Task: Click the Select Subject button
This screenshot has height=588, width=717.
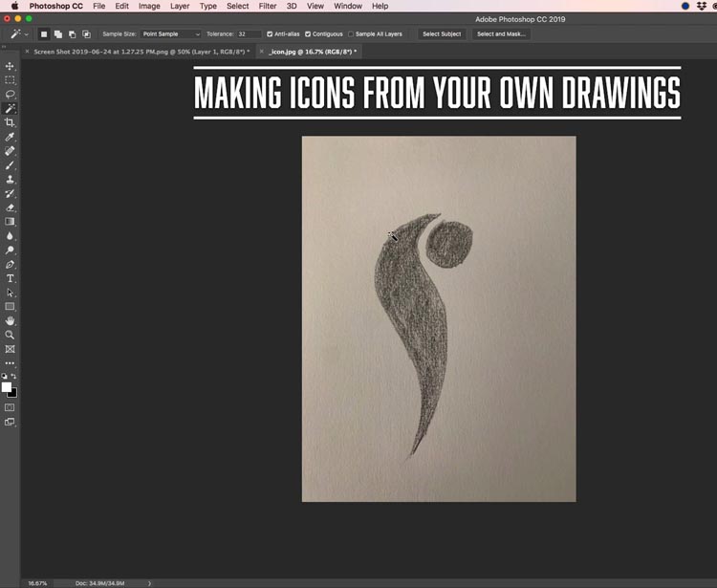Action: click(442, 33)
